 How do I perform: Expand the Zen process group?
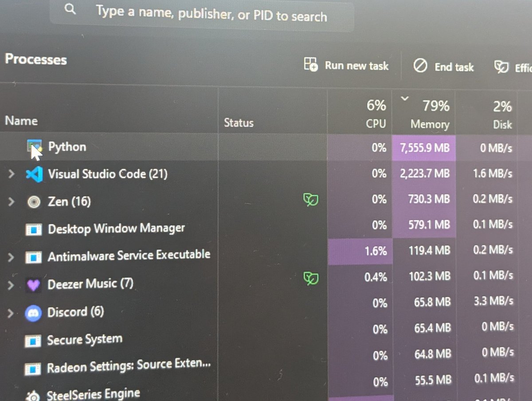[x=12, y=202]
